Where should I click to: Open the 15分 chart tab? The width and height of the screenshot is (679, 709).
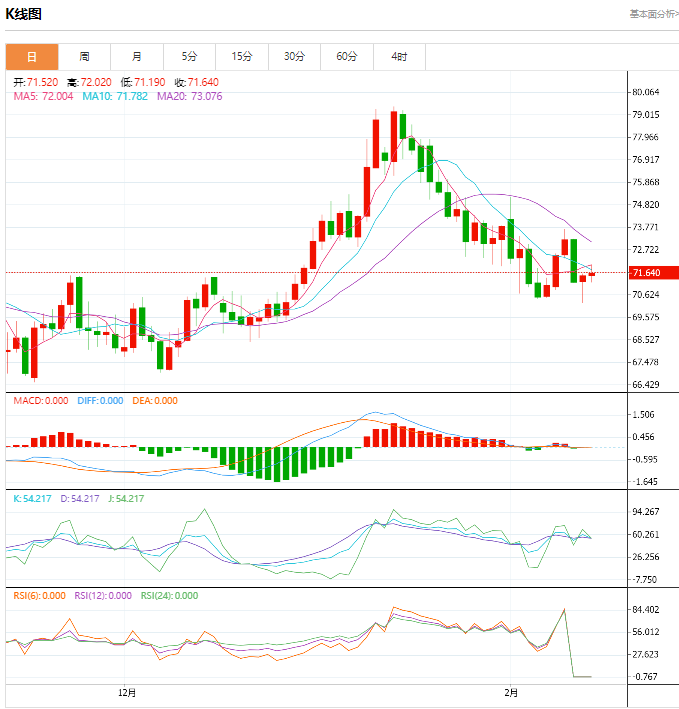pos(242,57)
